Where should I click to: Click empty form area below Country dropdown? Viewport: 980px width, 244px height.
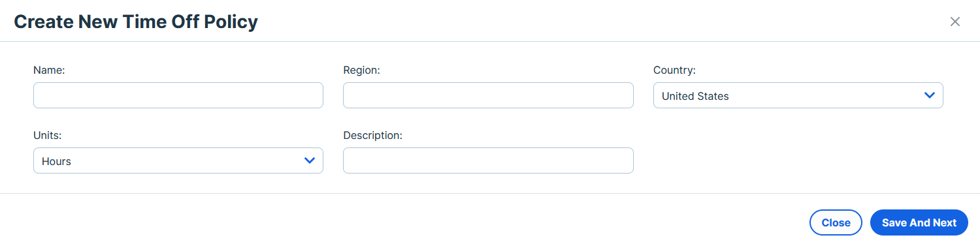pyautogui.click(x=798, y=153)
